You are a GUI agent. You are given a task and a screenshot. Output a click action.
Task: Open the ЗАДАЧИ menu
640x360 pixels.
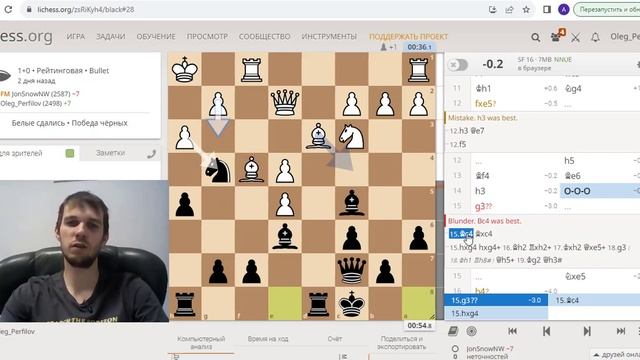(111, 36)
